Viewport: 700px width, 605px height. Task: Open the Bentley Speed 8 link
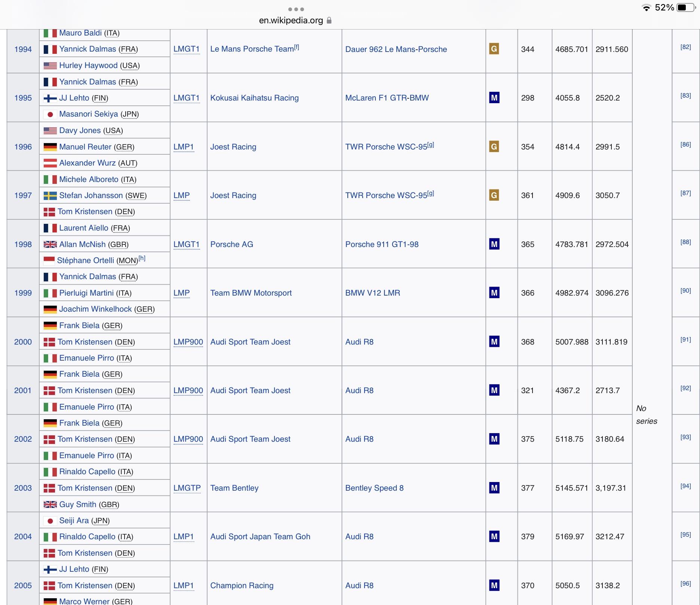[x=374, y=488]
